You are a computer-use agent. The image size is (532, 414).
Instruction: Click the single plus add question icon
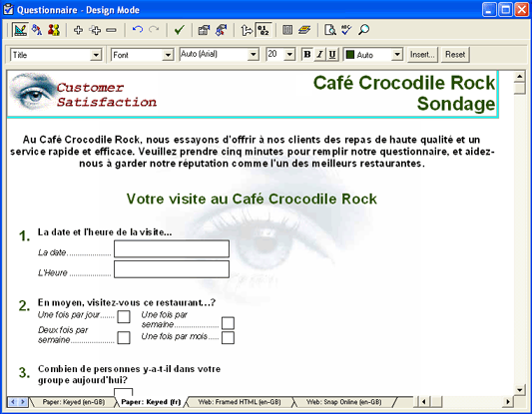click(x=79, y=30)
